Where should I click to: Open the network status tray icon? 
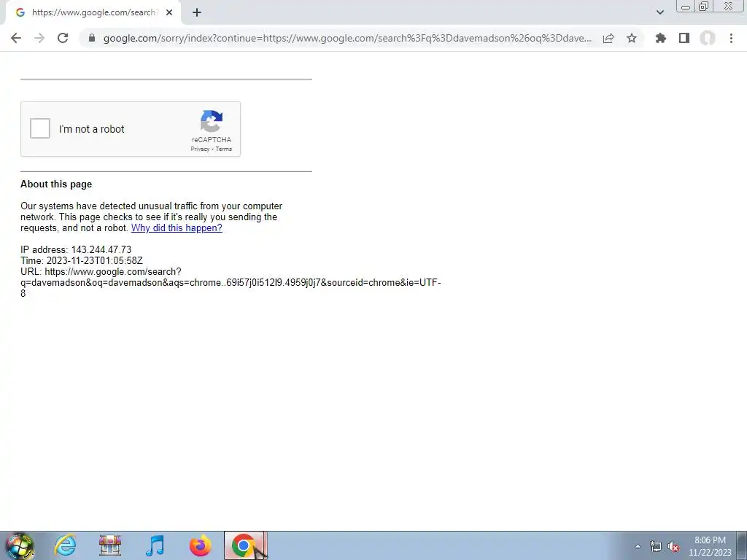coord(656,546)
